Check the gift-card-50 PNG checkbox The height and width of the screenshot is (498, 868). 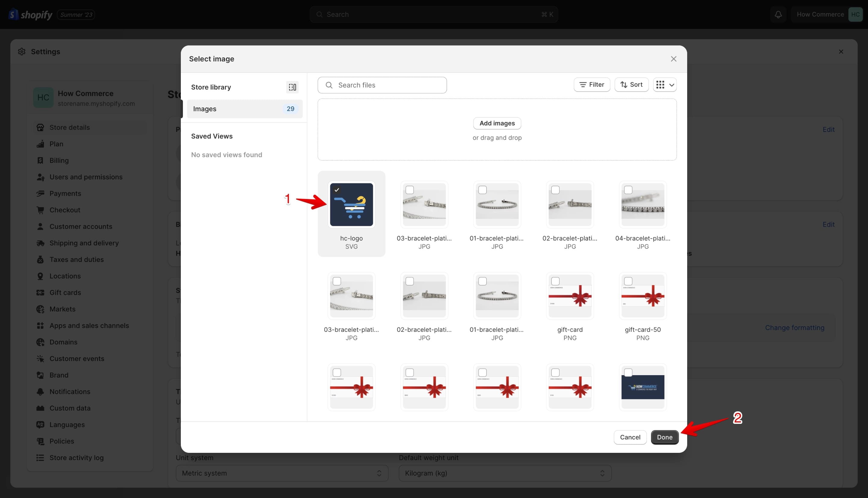tap(628, 281)
